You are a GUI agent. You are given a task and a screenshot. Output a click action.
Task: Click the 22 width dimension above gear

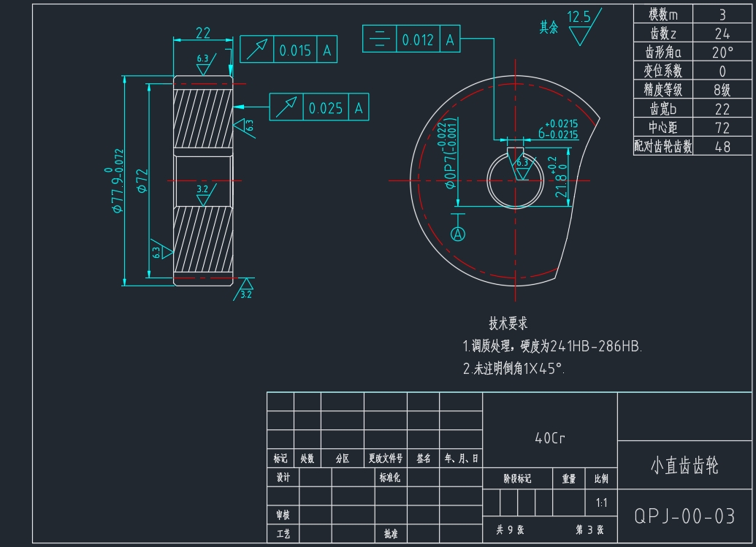coord(203,33)
